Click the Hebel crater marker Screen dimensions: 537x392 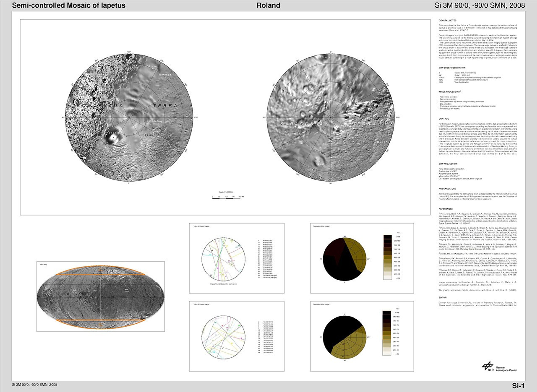pyautogui.click(x=320, y=163)
